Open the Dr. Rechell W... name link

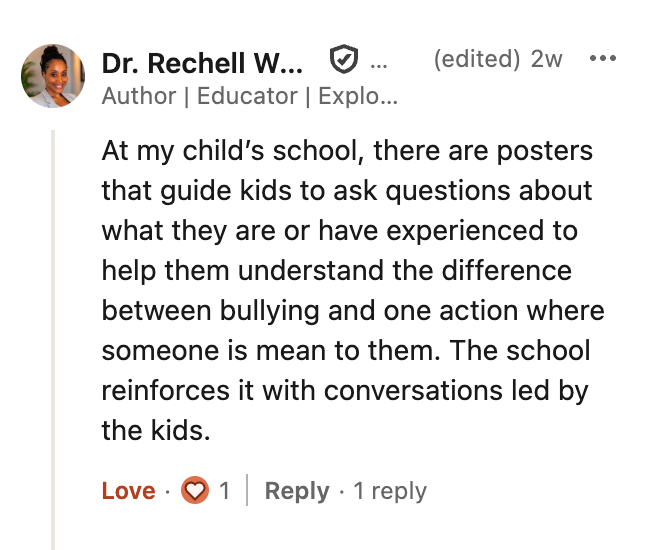pos(202,63)
